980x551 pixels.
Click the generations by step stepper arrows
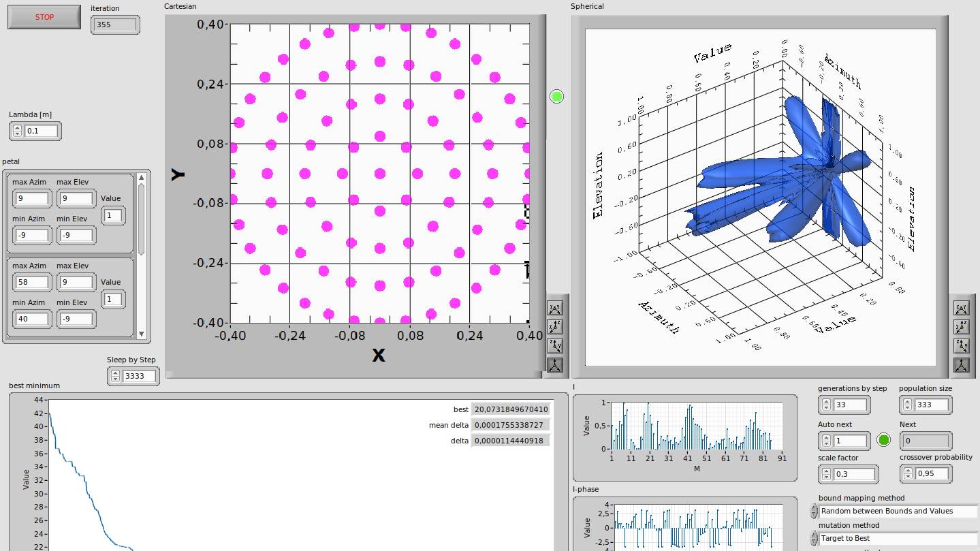click(x=827, y=405)
